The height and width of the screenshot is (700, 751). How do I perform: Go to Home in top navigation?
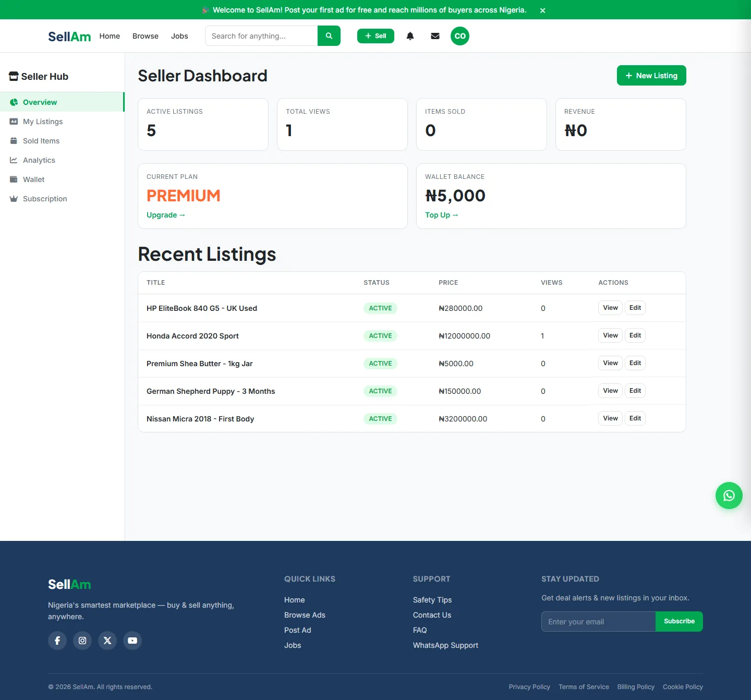click(x=110, y=36)
